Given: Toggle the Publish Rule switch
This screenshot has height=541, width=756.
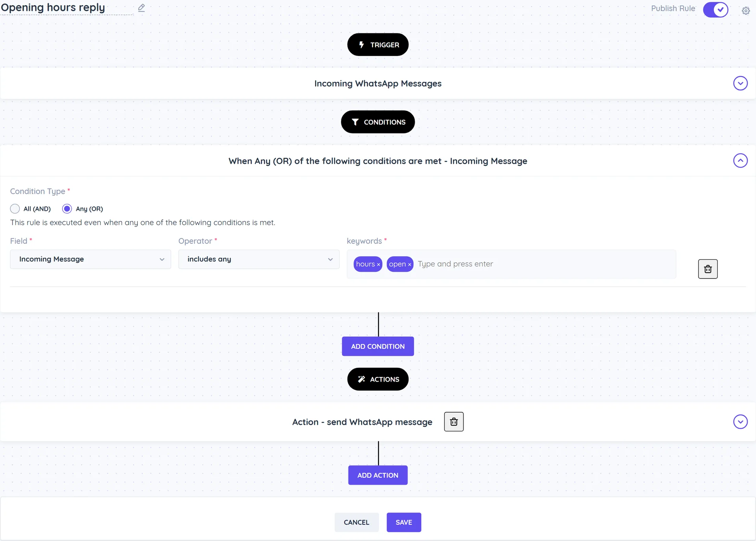Looking at the screenshot, I should 715,9.
